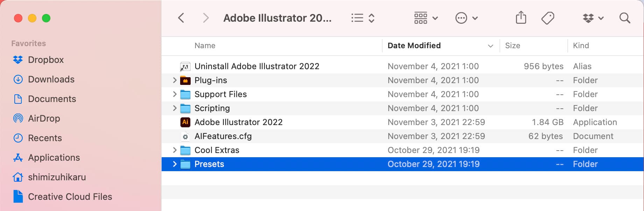Open the Dropbox status dropdown in the toolbar
The height and width of the screenshot is (211, 644).
pos(593,18)
